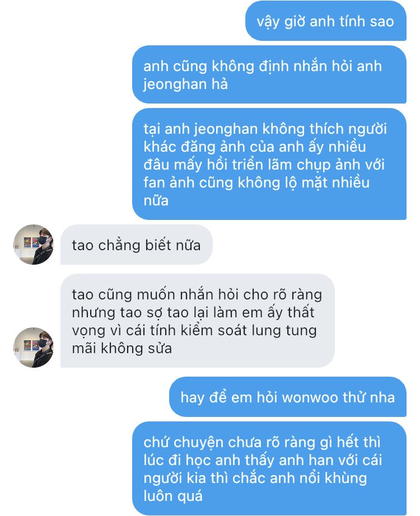Screen dimensions: 420x516
Task: Click the gray "tao chẳng biết nữa" bubble
Action: point(137,245)
